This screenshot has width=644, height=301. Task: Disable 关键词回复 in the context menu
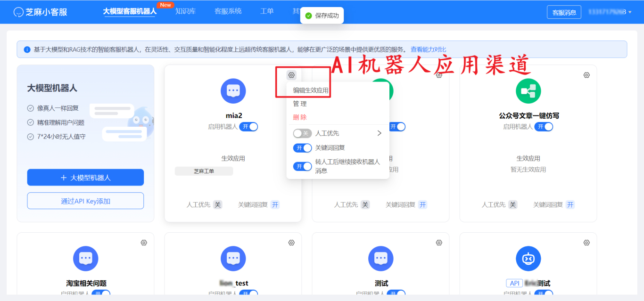point(302,147)
